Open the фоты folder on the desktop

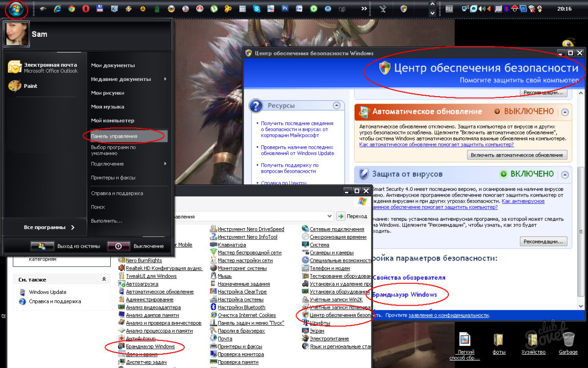[x=499, y=343]
